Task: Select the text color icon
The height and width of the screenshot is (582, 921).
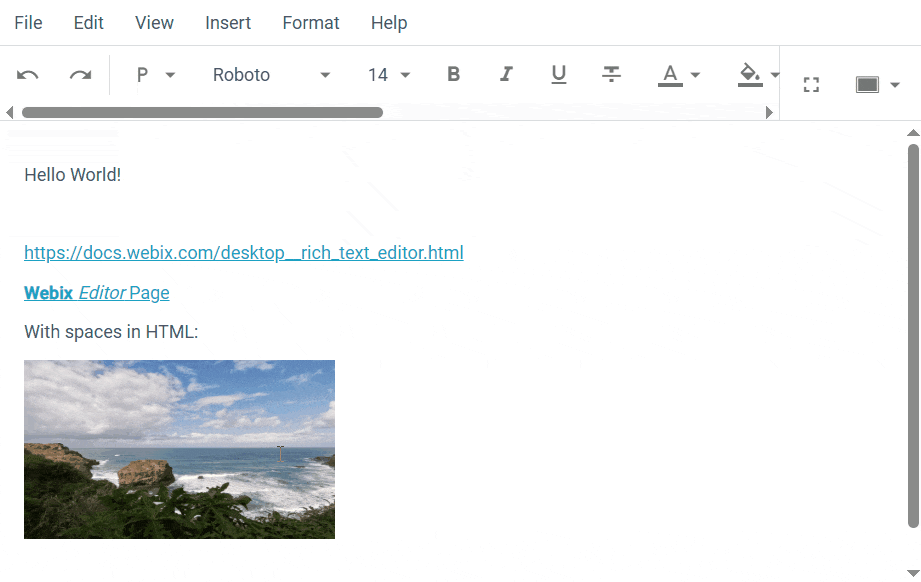Action: pos(671,74)
